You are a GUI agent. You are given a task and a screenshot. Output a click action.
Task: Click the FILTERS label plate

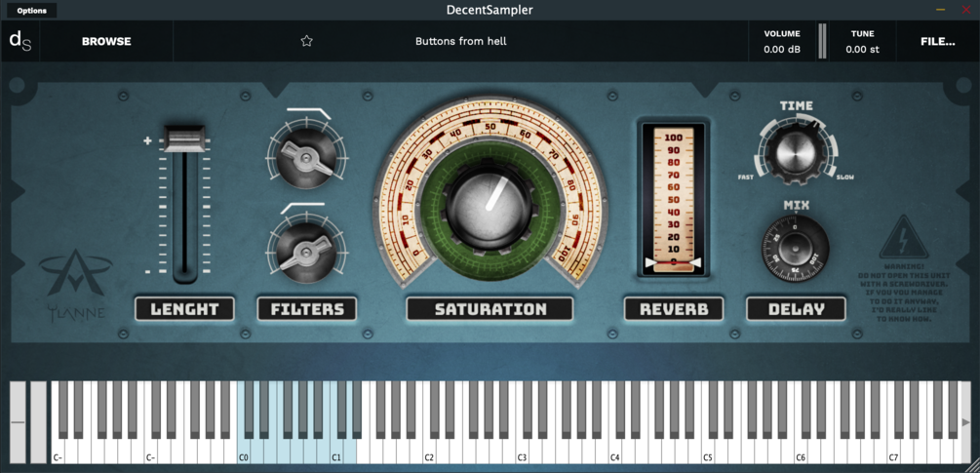coord(307,308)
